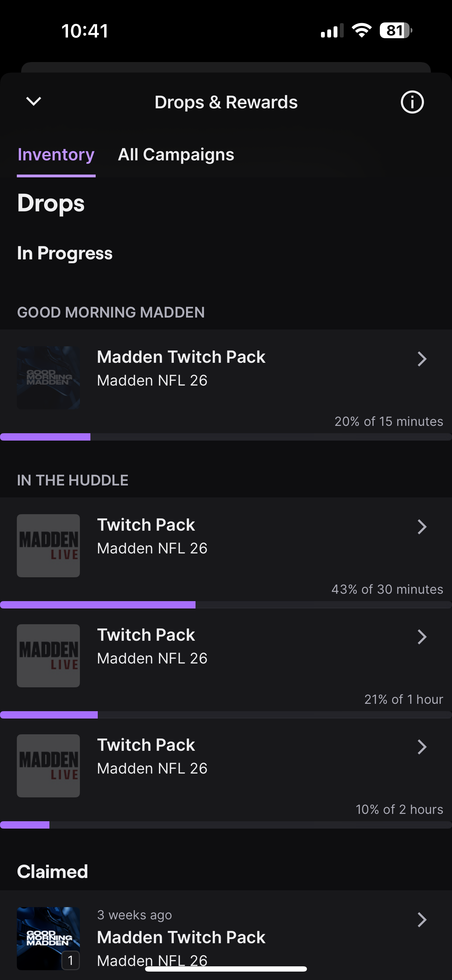The height and width of the screenshot is (980, 452).
Task: Tap the 10:41 clock in status bar
Action: point(85,31)
